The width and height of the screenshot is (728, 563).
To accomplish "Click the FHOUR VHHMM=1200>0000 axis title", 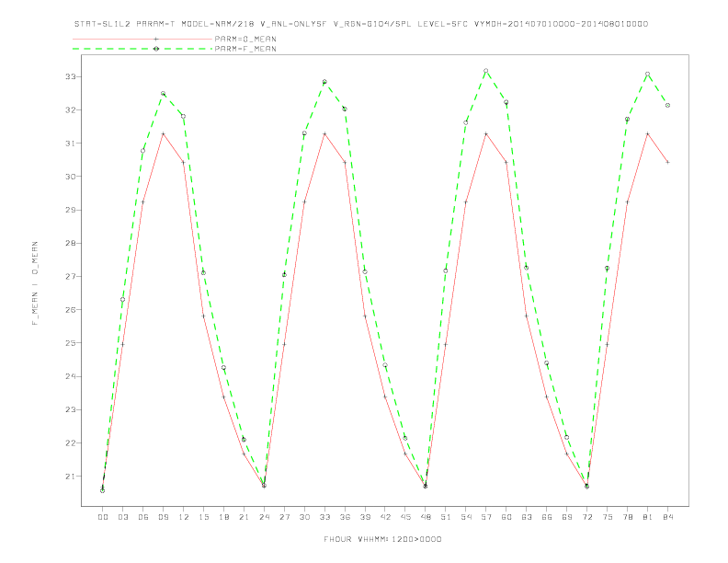I will click(382, 539).
